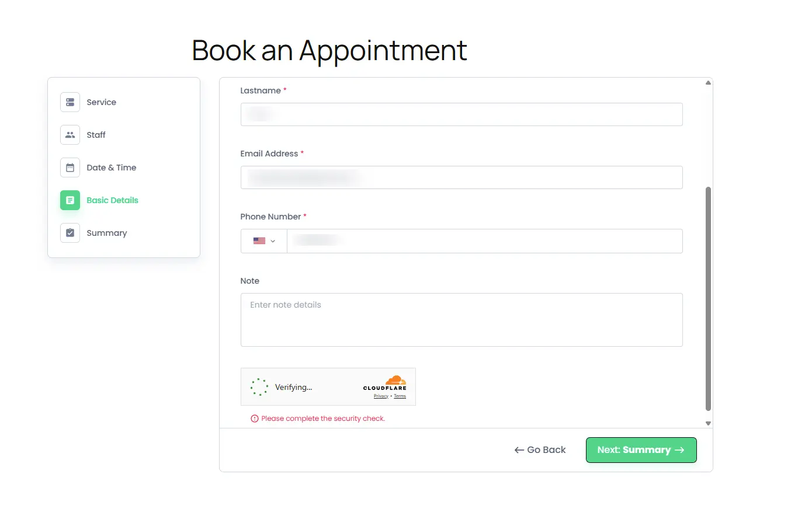Viewport: 812px width, 509px height.
Task: Go to the Summary step label
Action: coord(107,233)
